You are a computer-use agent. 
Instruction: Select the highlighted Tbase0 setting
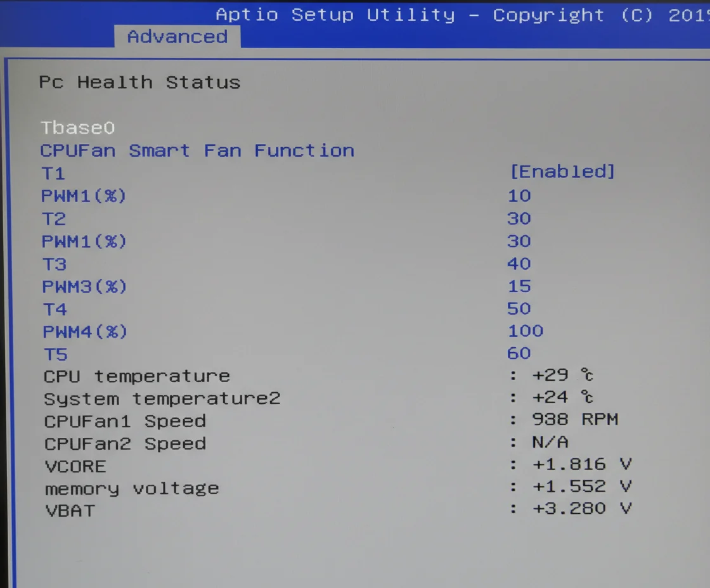click(x=77, y=128)
